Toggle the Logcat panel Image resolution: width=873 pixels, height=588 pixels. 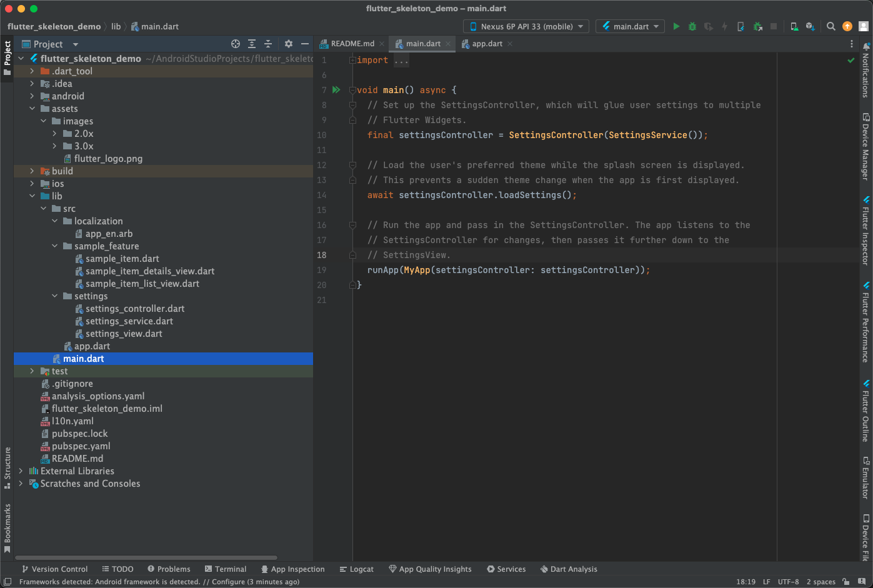pyautogui.click(x=357, y=569)
